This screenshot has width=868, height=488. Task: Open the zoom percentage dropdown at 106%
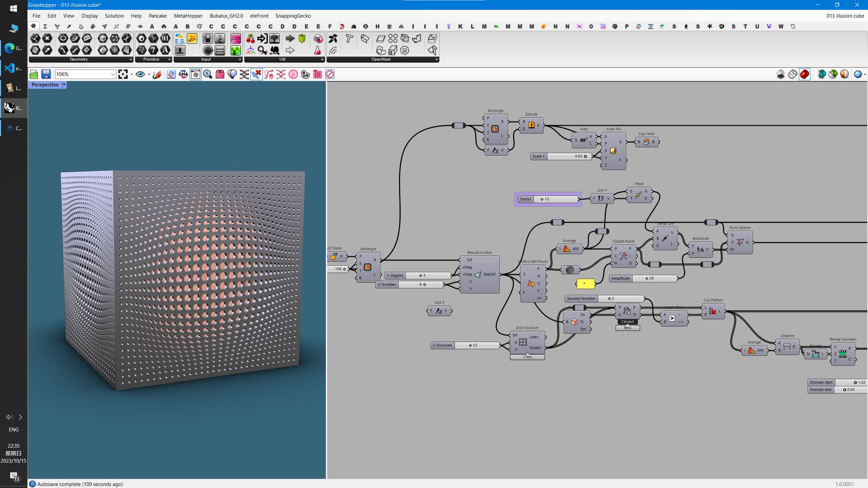click(x=113, y=74)
